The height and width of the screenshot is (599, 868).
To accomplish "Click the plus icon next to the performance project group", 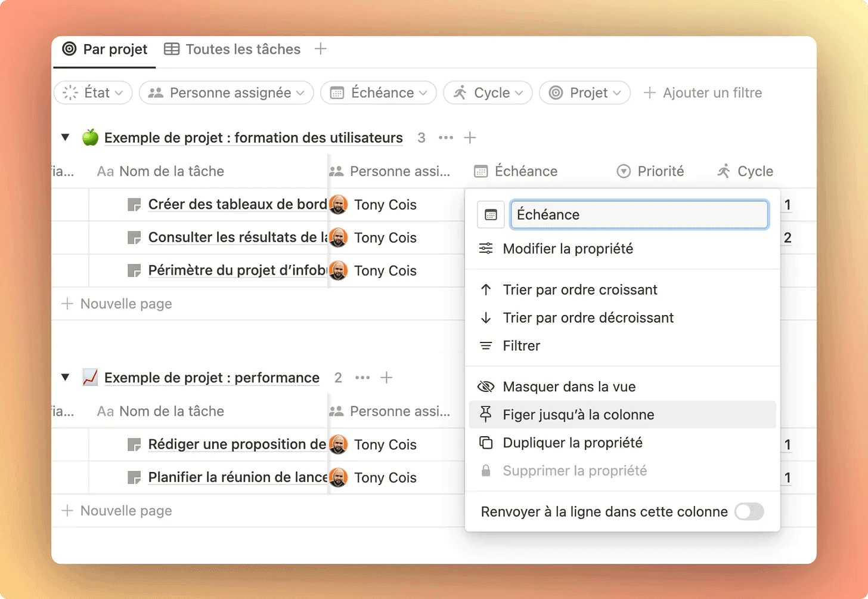I will tap(387, 378).
